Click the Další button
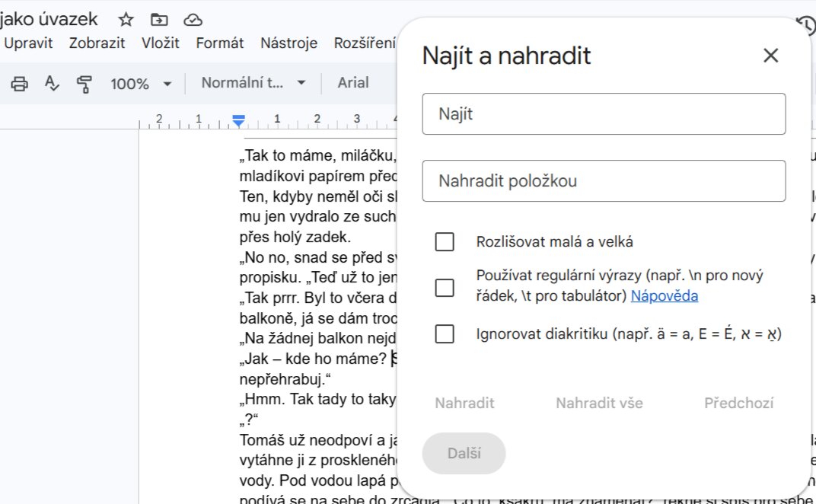 click(464, 454)
